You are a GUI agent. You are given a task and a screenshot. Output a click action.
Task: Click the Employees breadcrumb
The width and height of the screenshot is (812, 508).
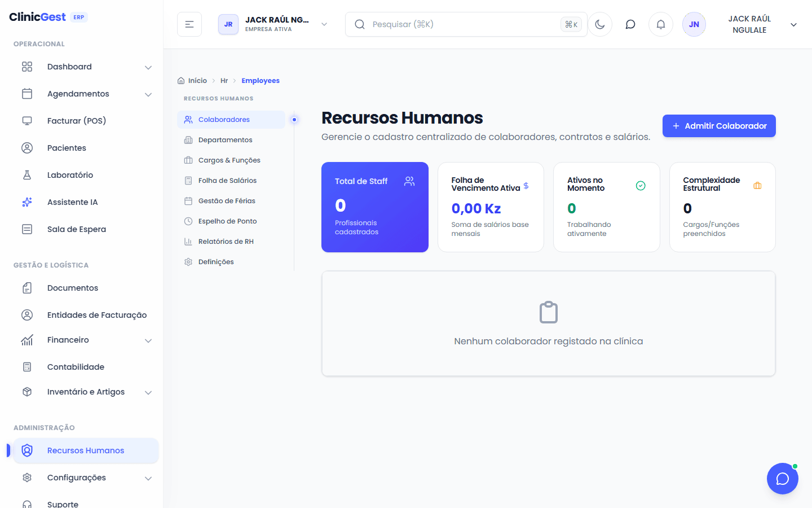coord(261,81)
